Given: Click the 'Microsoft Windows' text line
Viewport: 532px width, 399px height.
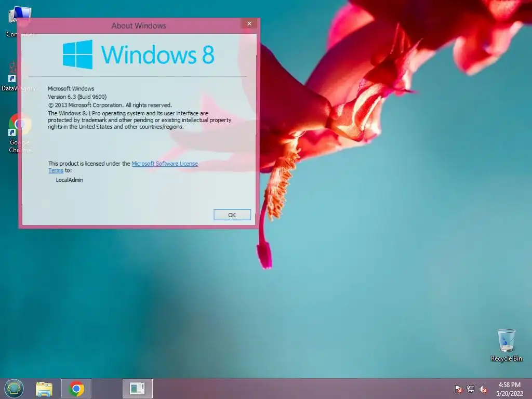Looking at the screenshot, I should pyautogui.click(x=71, y=88).
